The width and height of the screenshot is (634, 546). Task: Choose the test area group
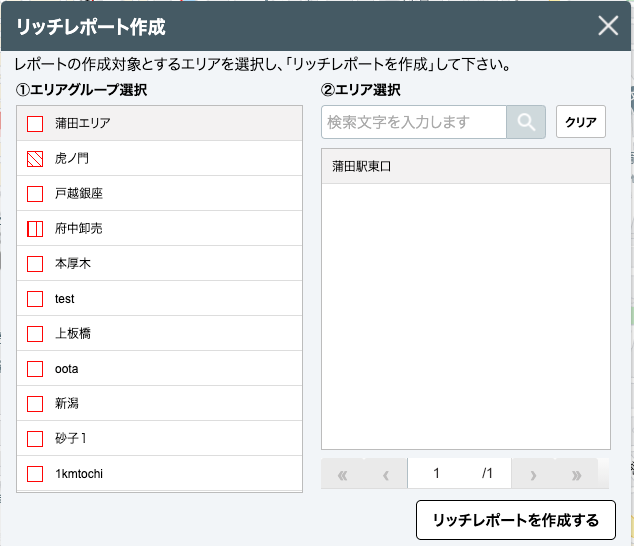65,299
